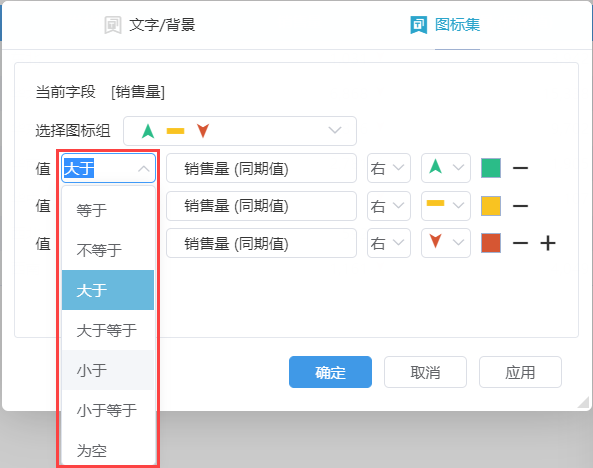Collapse the 大于 operator dropdown
Screen dimensions: 593x468
[108, 168]
